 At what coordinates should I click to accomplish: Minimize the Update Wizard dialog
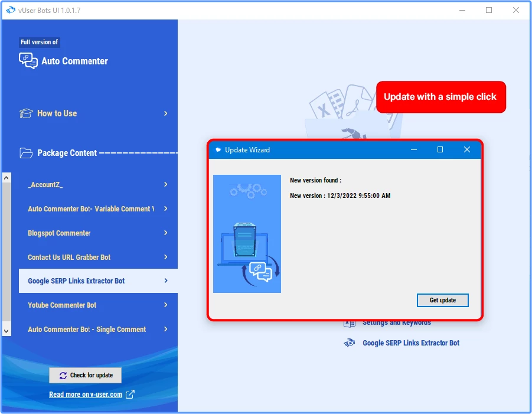[x=414, y=149]
